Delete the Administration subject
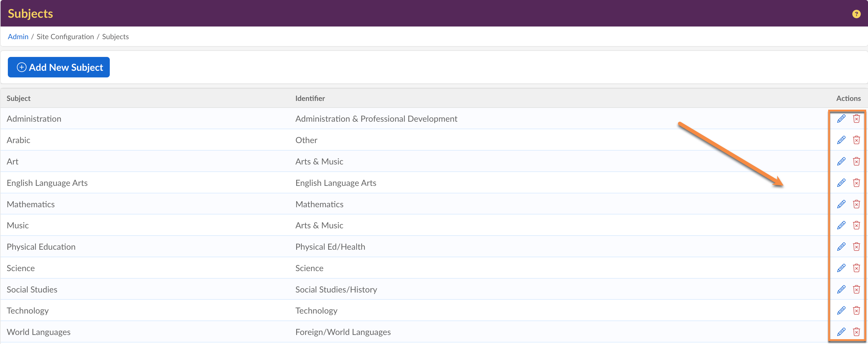The image size is (868, 344). [856, 118]
